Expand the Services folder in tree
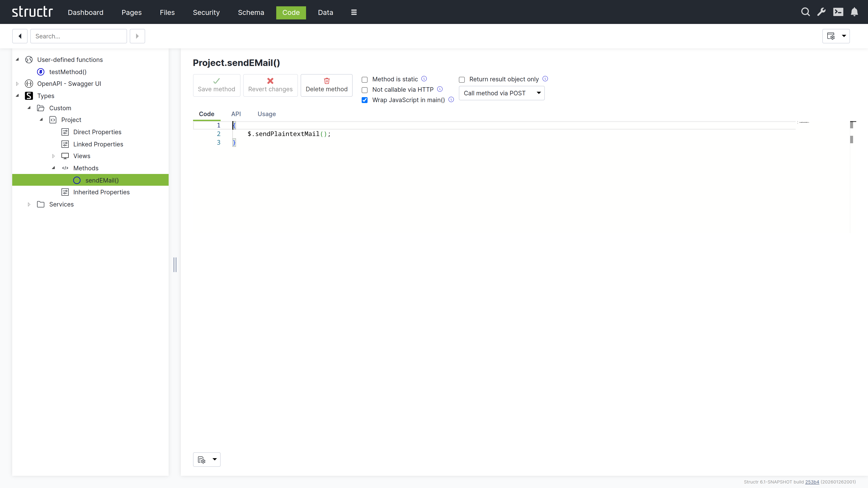868x488 pixels. 29,204
